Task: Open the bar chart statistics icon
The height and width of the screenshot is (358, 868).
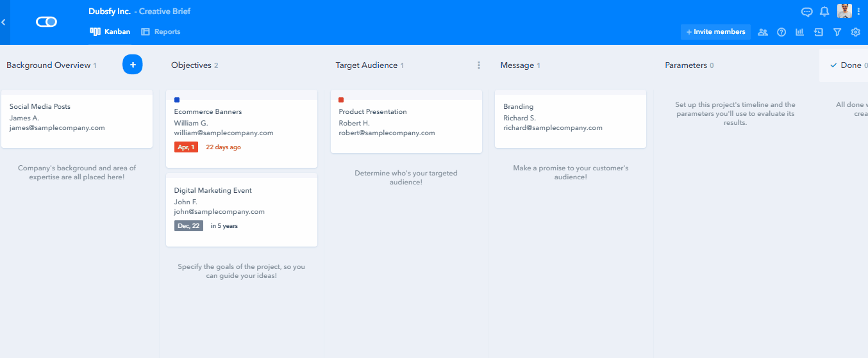Action: pyautogui.click(x=799, y=32)
